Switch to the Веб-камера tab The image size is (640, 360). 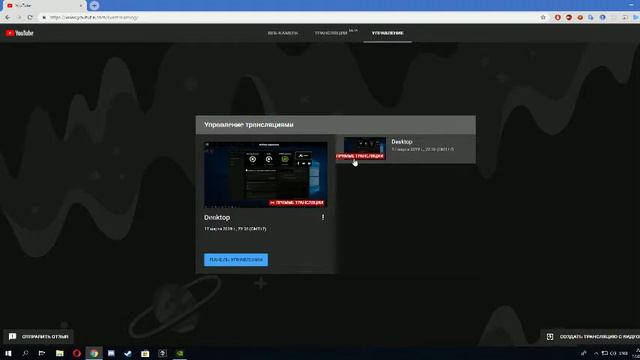coord(282,33)
